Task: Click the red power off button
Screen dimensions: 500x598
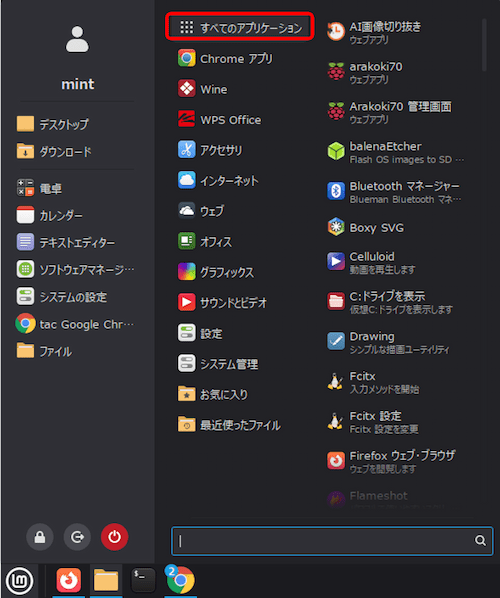Action: tap(114, 537)
